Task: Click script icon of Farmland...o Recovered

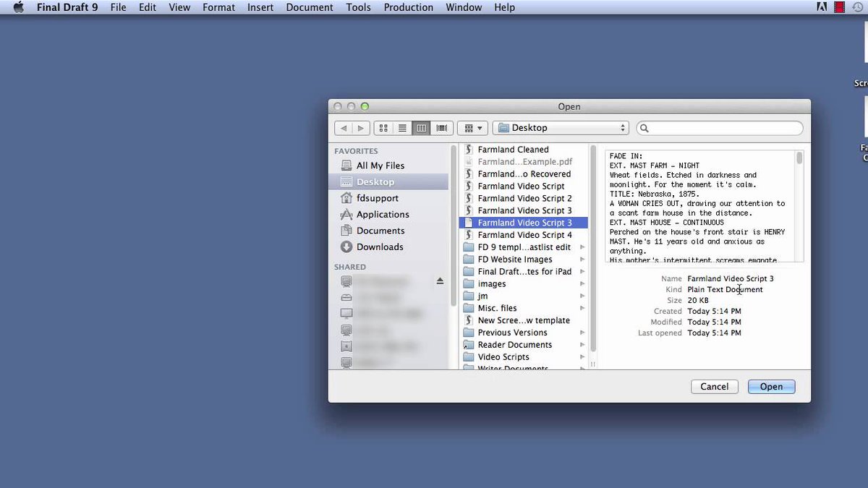Action: tap(468, 174)
